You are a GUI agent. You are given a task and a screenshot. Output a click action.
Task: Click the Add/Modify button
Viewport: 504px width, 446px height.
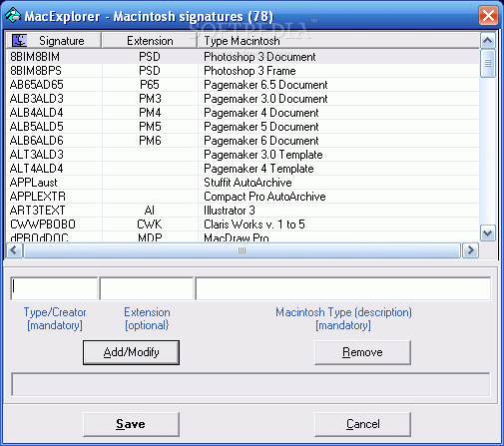pos(131,352)
